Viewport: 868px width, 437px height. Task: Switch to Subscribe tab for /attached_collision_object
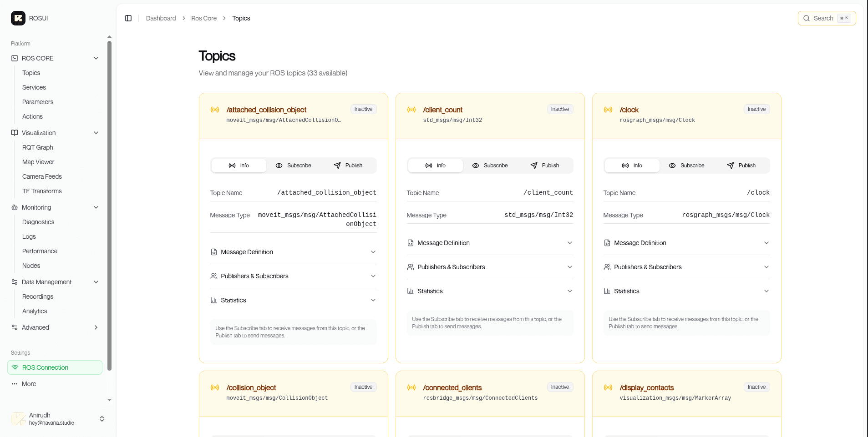(294, 166)
